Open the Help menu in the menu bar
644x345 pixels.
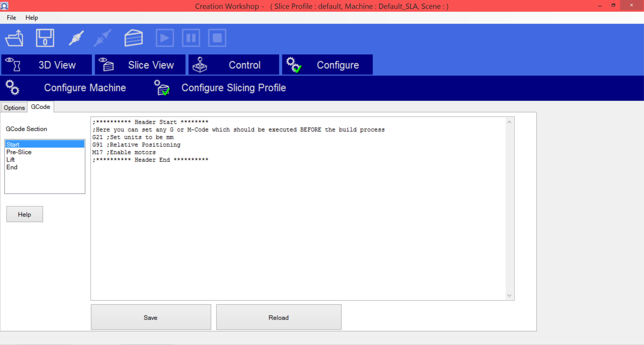pos(31,18)
